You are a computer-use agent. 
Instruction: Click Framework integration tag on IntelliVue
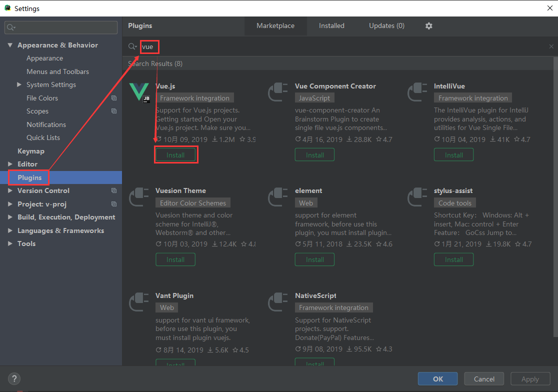click(x=473, y=98)
